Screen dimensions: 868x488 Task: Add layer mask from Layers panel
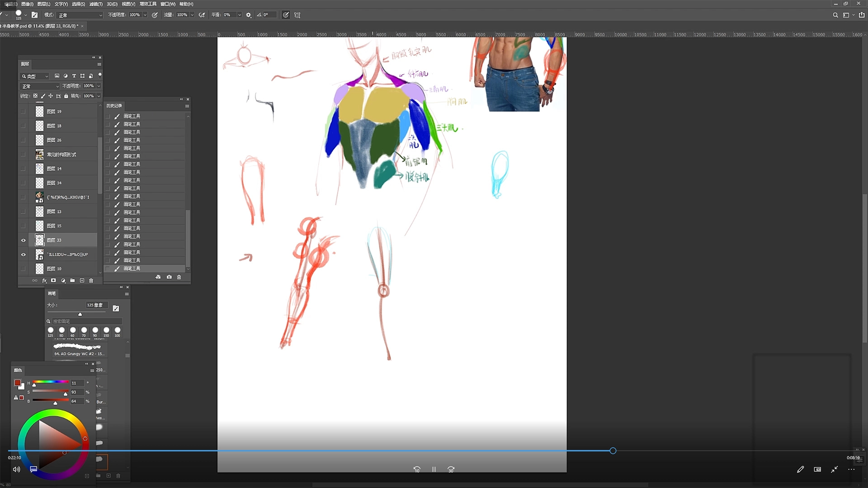coord(53,281)
